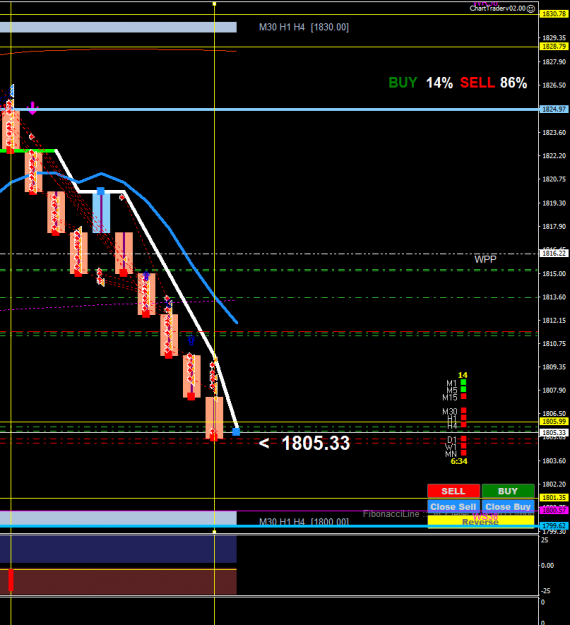The height and width of the screenshot is (625, 570).
Task: Click the yellow Reverse button
Action: (x=481, y=522)
